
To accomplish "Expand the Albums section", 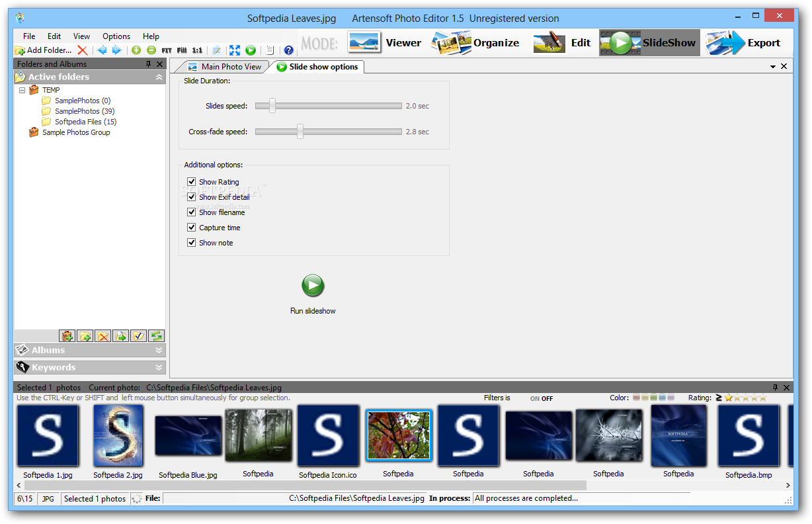I will point(159,351).
